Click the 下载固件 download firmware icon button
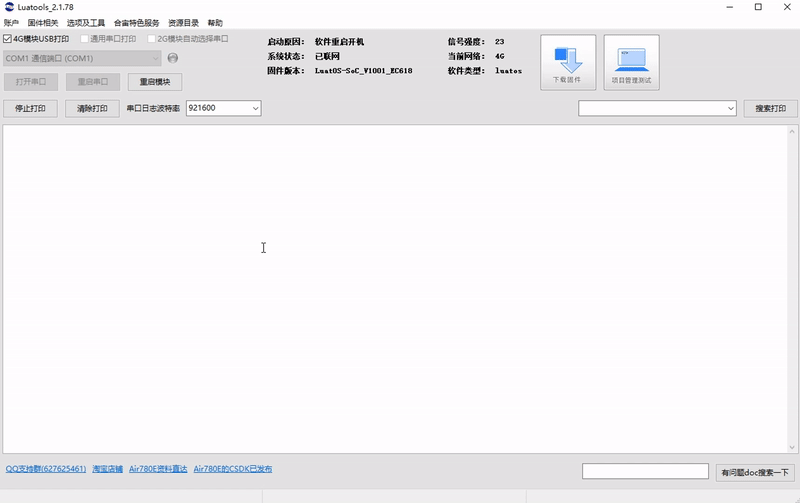The width and height of the screenshot is (800, 503). [x=568, y=62]
